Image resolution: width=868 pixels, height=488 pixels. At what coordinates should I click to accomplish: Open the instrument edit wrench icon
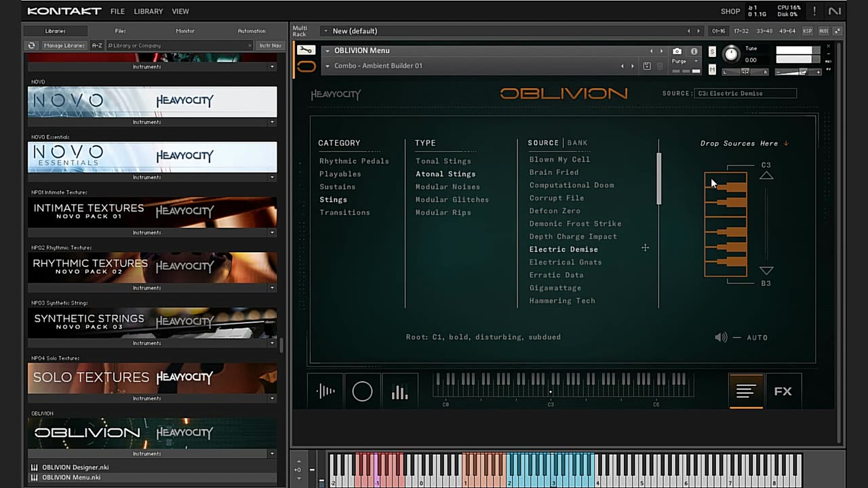point(306,50)
